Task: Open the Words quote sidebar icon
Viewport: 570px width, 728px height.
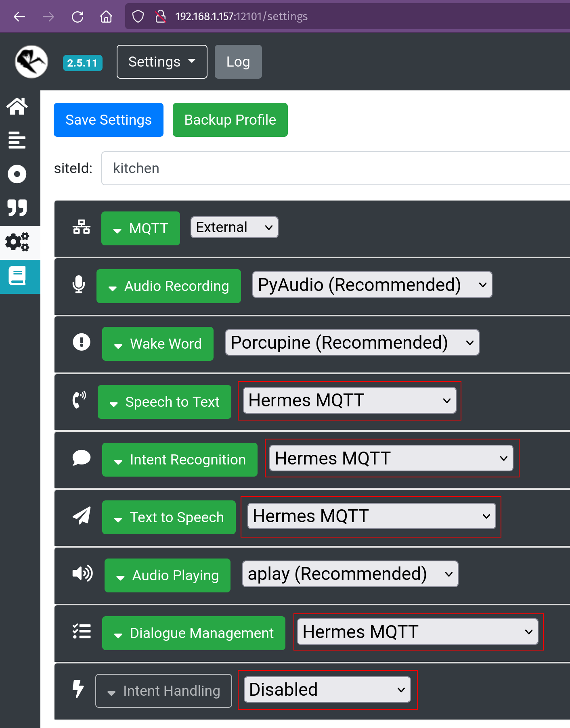Action: [17, 208]
